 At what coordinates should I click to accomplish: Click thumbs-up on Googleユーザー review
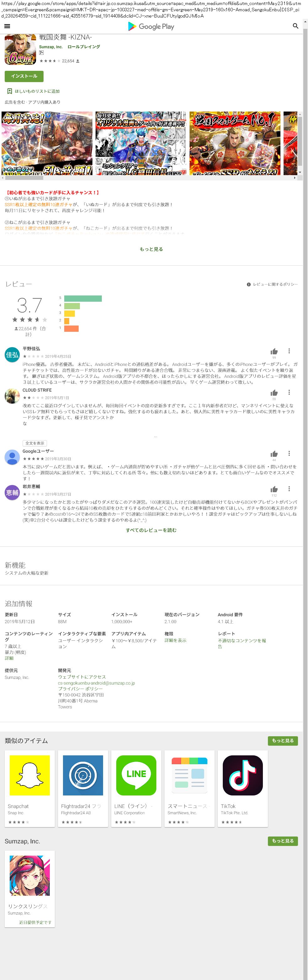tap(274, 454)
